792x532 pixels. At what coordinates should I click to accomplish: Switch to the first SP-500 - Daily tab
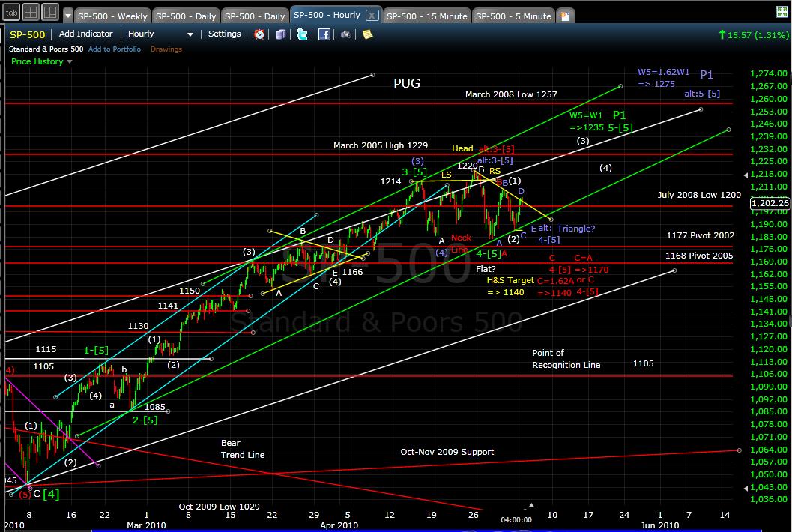pos(185,16)
